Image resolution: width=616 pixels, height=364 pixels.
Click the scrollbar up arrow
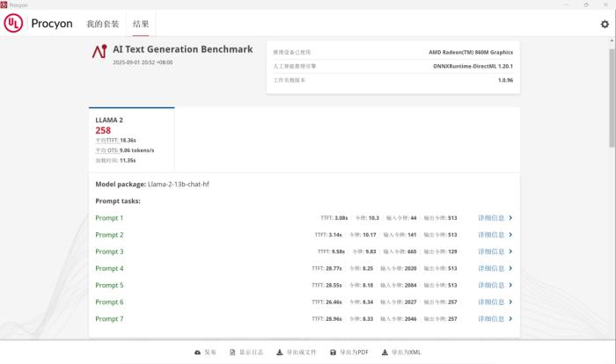pos(612,40)
